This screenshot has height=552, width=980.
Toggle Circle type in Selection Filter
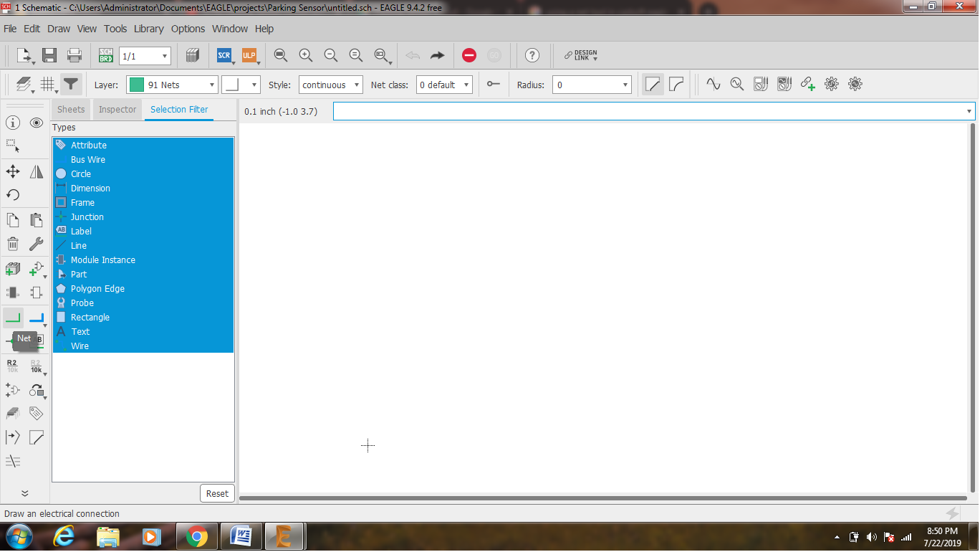click(x=143, y=173)
